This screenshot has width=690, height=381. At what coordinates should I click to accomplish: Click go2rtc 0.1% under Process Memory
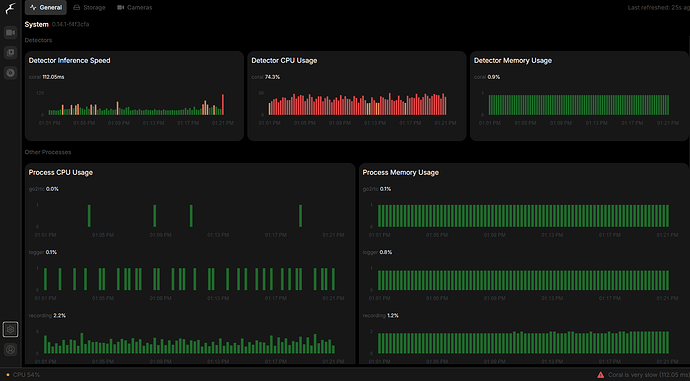coord(377,189)
